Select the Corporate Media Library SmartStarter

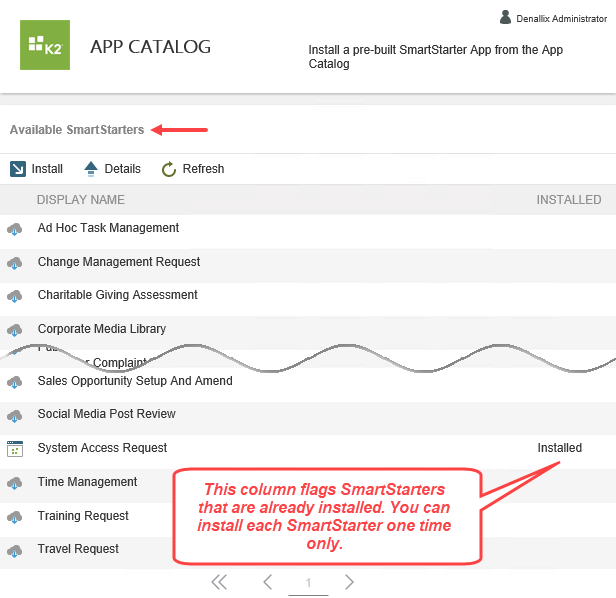point(102,329)
